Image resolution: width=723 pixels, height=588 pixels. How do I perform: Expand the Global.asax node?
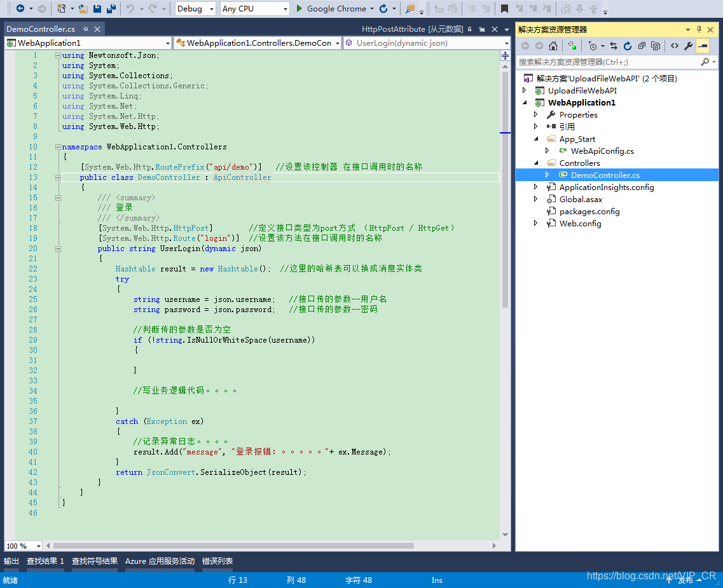point(535,199)
